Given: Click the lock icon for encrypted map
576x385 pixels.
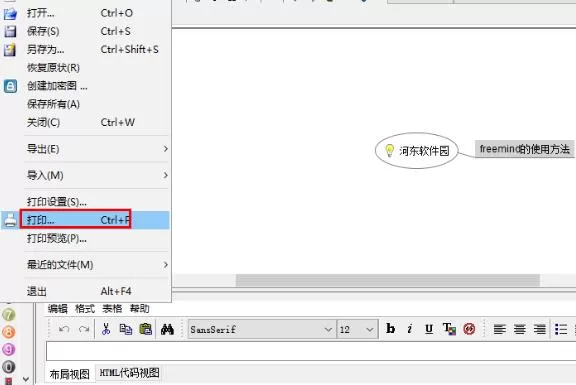Looking at the screenshot, I should pyautogui.click(x=10, y=86).
